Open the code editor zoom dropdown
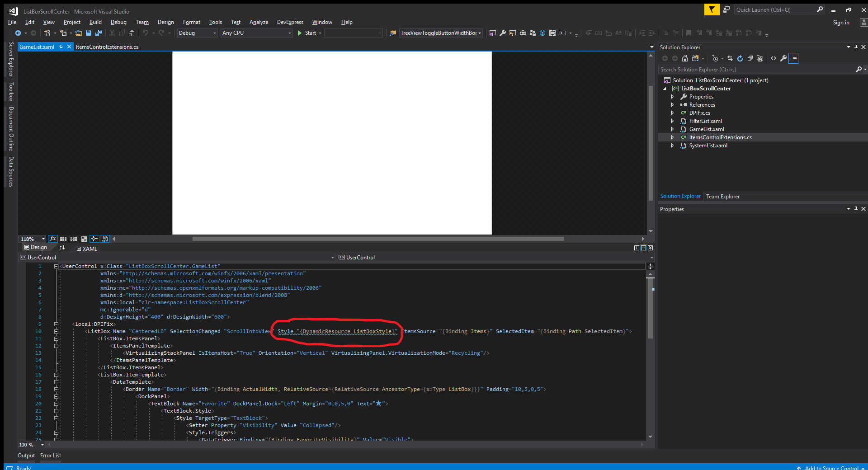Screen dimensions: 868x470 pyautogui.click(x=32, y=445)
